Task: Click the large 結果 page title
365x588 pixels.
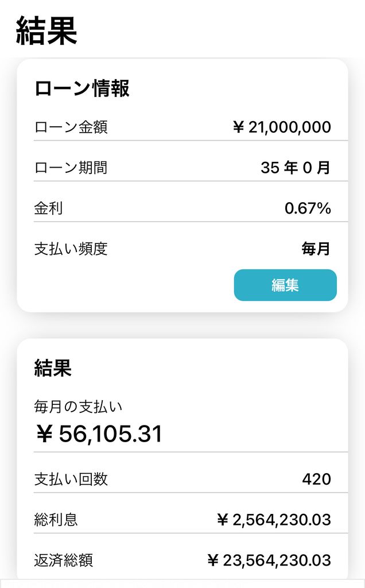Action: [46, 30]
